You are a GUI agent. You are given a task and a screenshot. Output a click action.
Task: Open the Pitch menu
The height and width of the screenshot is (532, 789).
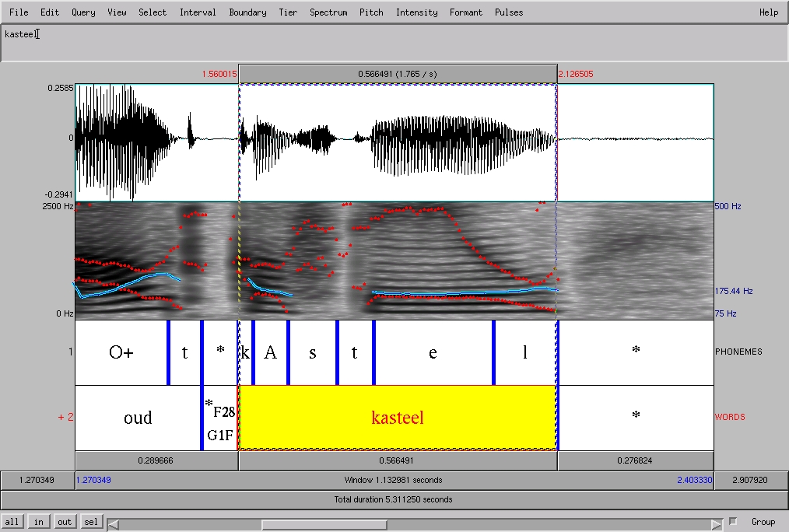tap(371, 12)
